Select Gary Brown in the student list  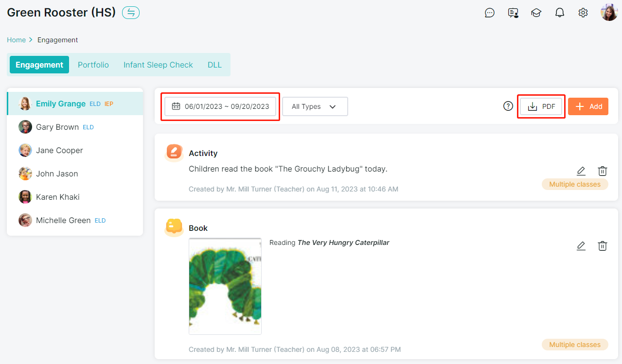pyautogui.click(x=57, y=127)
